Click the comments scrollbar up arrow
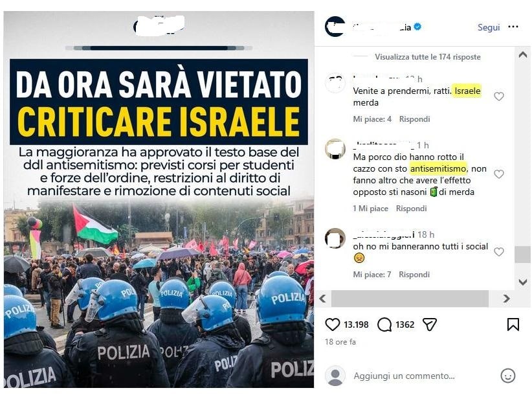The height and width of the screenshot is (410, 532). pos(523,54)
